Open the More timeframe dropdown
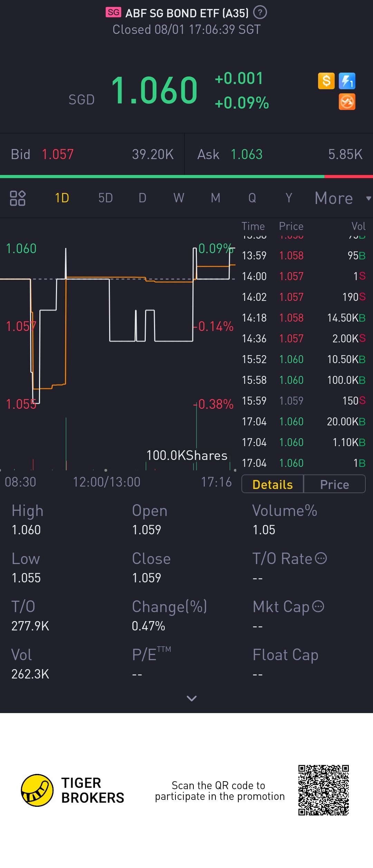This screenshot has width=373, height=868. point(334,198)
